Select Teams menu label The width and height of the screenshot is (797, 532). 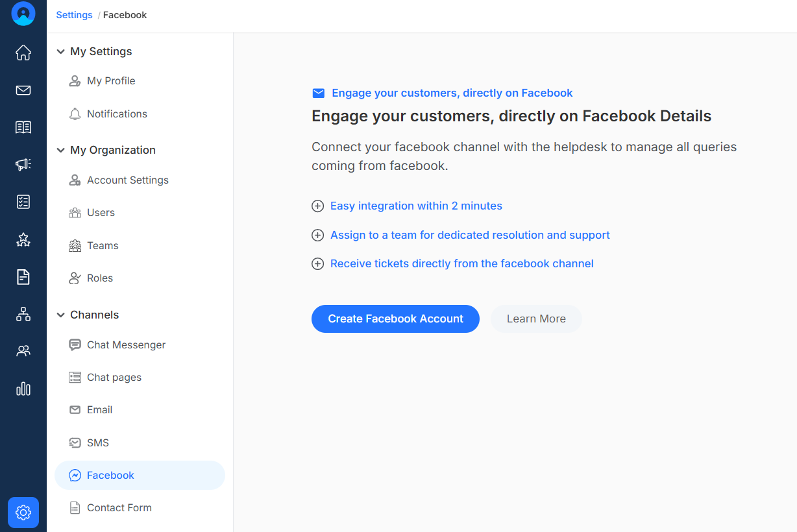[x=103, y=246]
